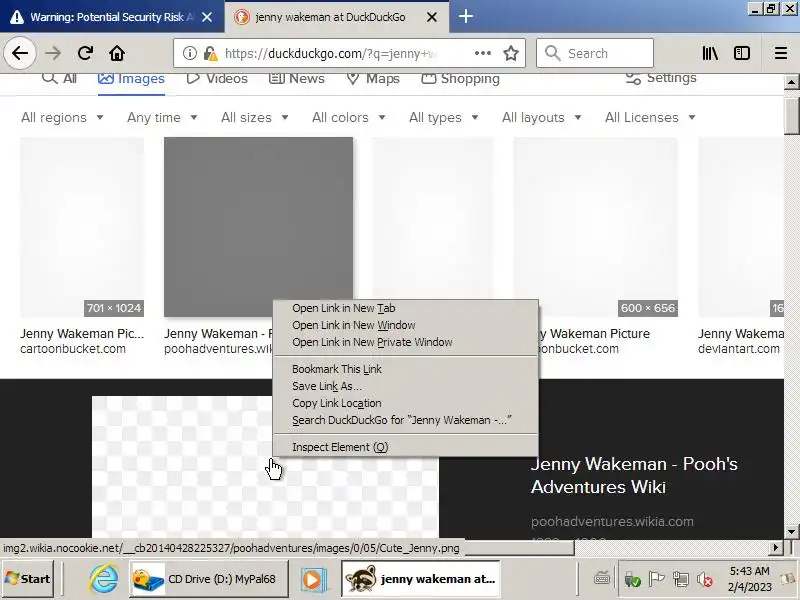Click the muted volume tray icon

point(705,579)
